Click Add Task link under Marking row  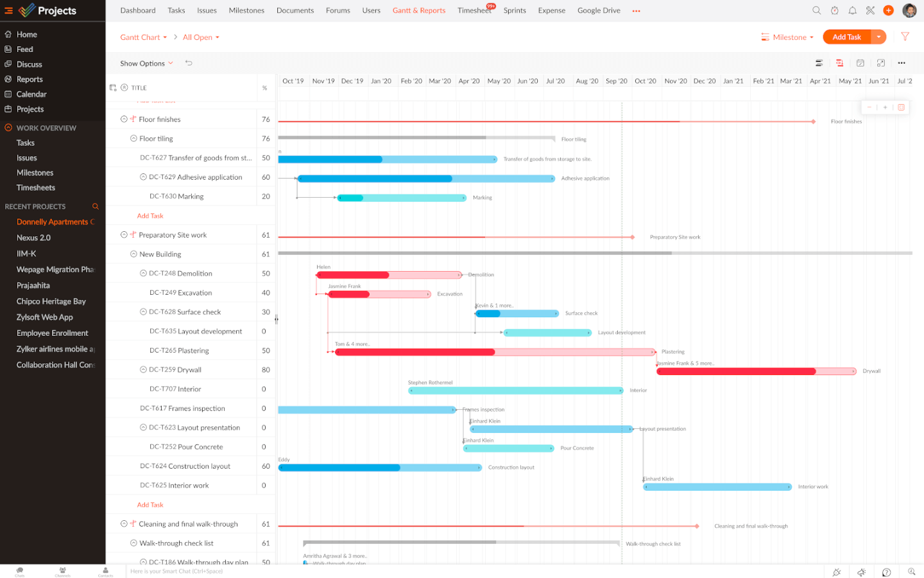click(150, 216)
